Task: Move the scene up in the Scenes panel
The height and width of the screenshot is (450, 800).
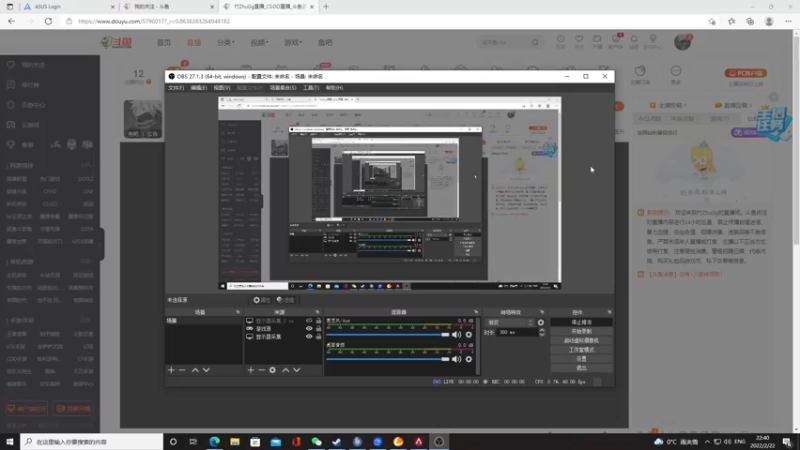Action: [195, 370]
